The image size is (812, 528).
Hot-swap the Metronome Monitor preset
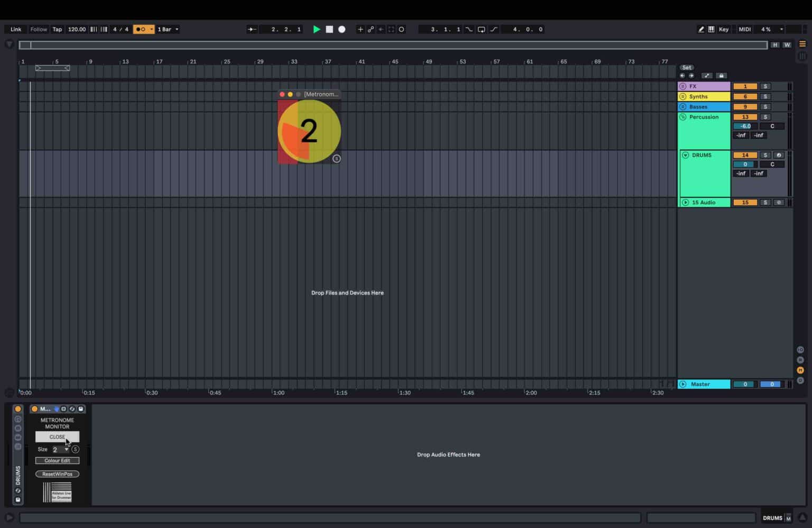coord(72,408)
